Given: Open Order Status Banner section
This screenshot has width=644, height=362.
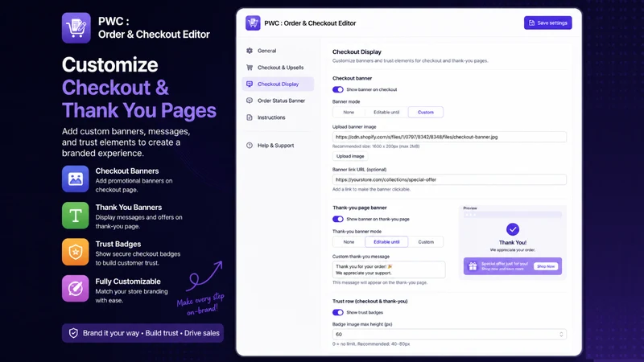Looking at the screenshot, I should [x=278, y=101].
